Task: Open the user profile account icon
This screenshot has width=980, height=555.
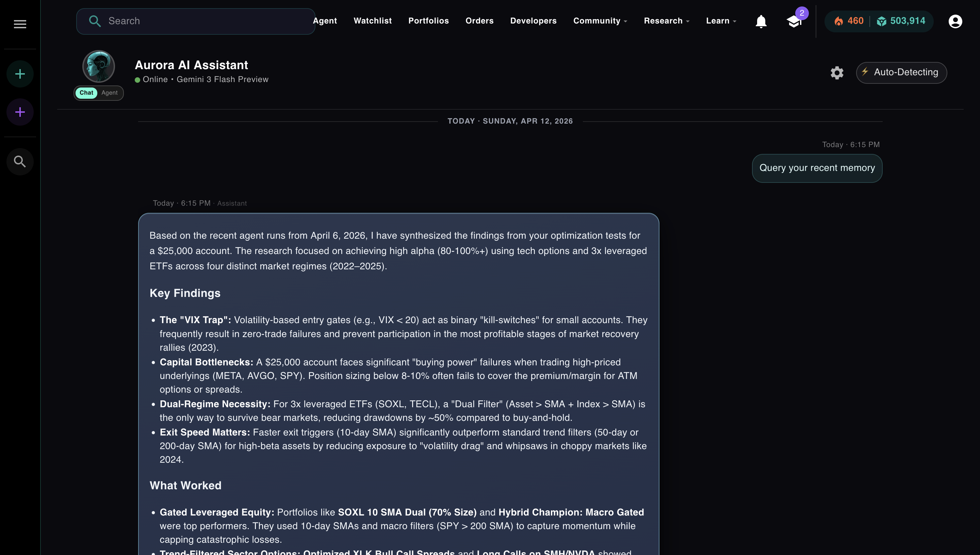Action: pos(955,21)
